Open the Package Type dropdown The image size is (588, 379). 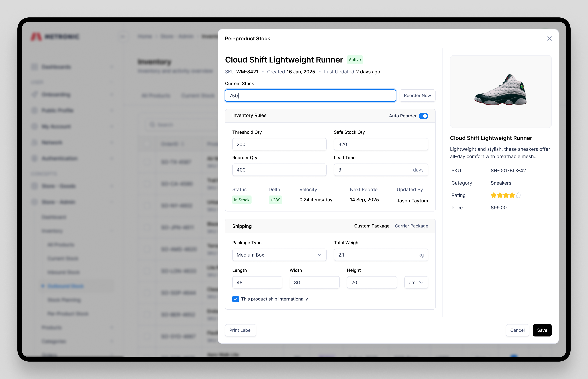pyautogui.click(x=279, y=255)
